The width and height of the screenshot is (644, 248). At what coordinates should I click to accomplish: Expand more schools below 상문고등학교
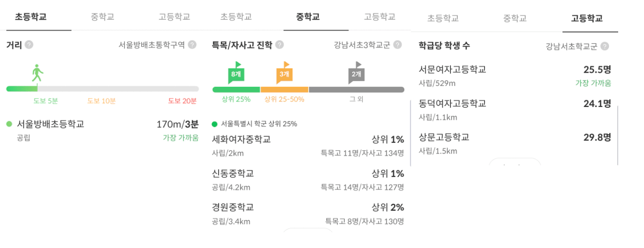[514, 162]
